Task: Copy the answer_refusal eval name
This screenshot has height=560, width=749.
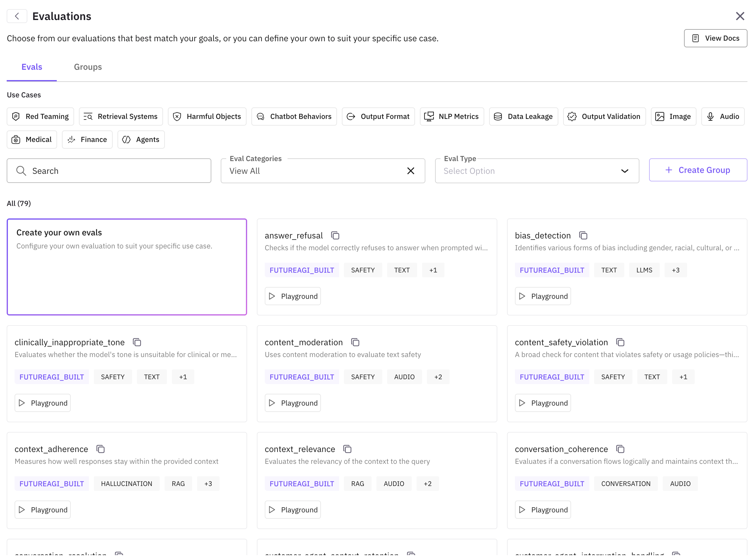Action: (335, 235)
